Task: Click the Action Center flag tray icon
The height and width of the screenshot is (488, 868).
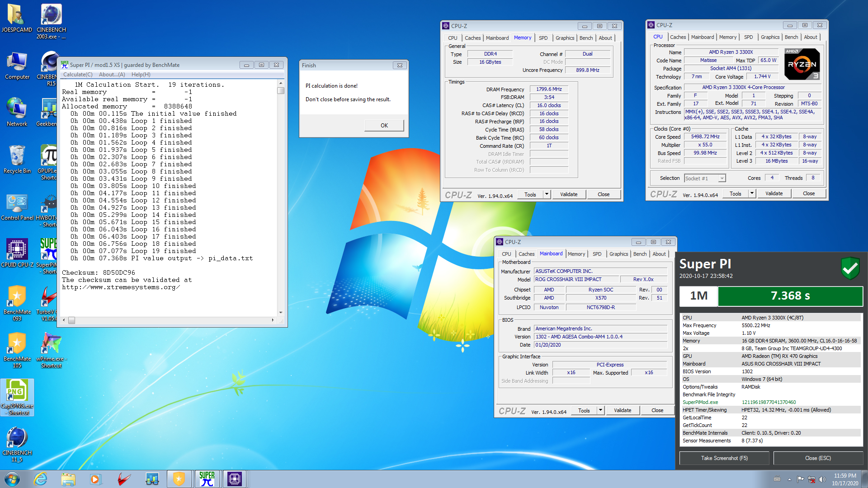Action: pyautogui.click(x=800, y=479)
